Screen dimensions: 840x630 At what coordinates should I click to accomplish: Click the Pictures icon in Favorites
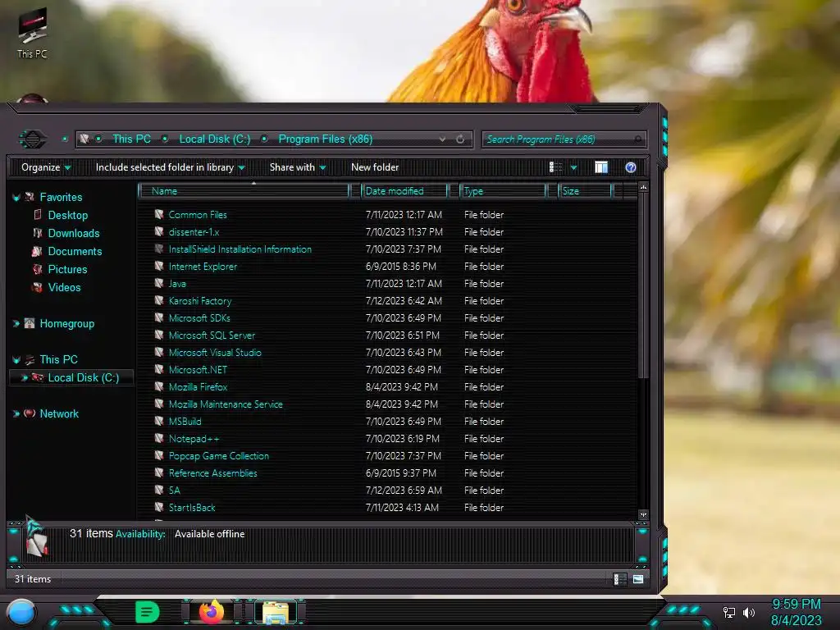pyautogui.click(x=38, y=269)
